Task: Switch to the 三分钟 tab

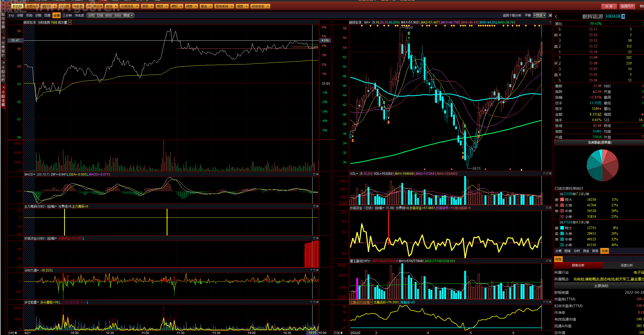Action: point(67,15)
